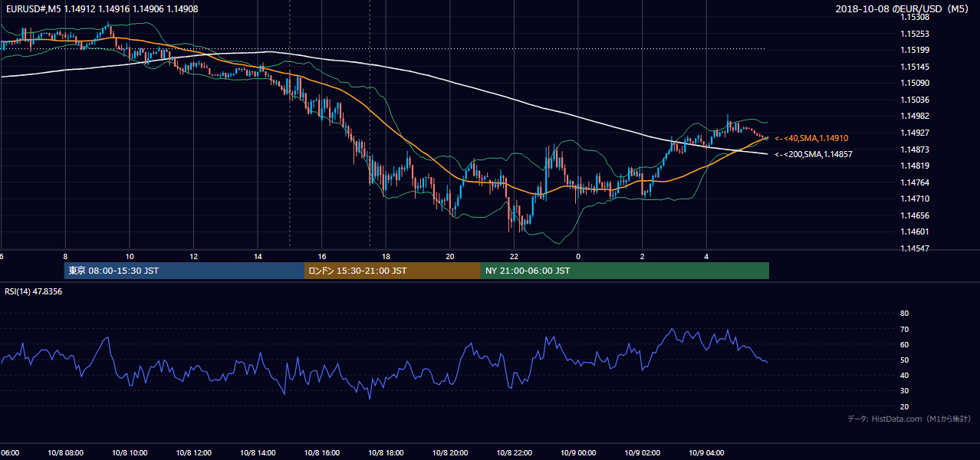Viewport: 980px width, 460px height.
Task: Click RSI scale level 20
Action: point(904,406)
